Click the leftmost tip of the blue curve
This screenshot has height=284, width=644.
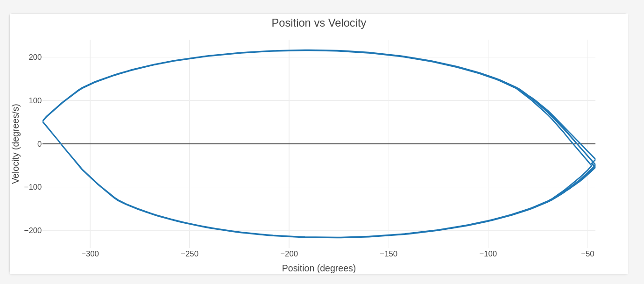click(43, 121)
